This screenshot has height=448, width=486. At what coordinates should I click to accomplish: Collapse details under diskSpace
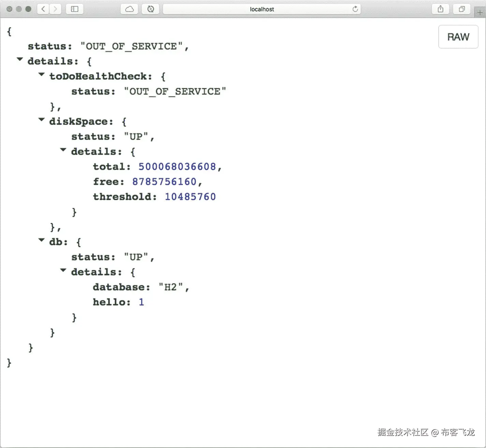pos(63,150)
